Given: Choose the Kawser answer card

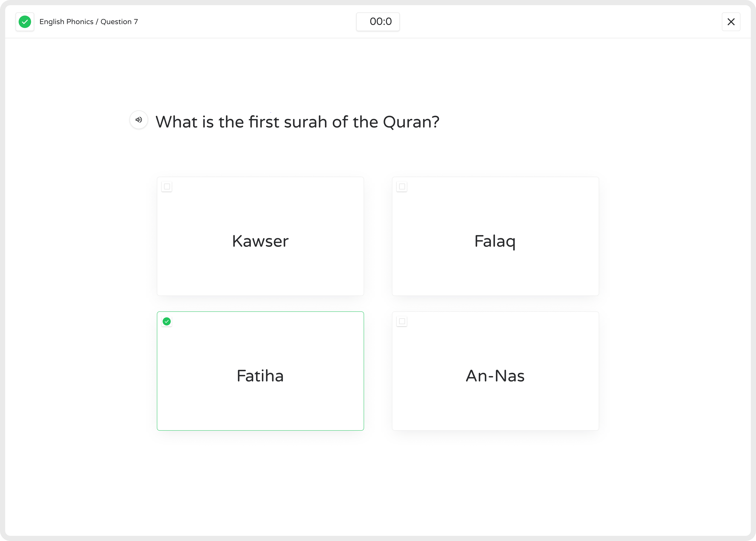Looking at the screenshot, I should [260, 267].
